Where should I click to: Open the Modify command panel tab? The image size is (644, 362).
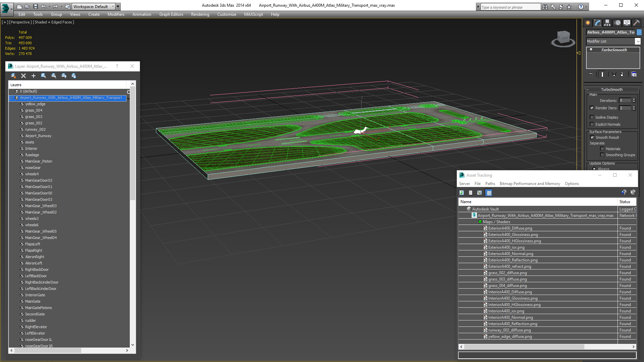point(598,23)
